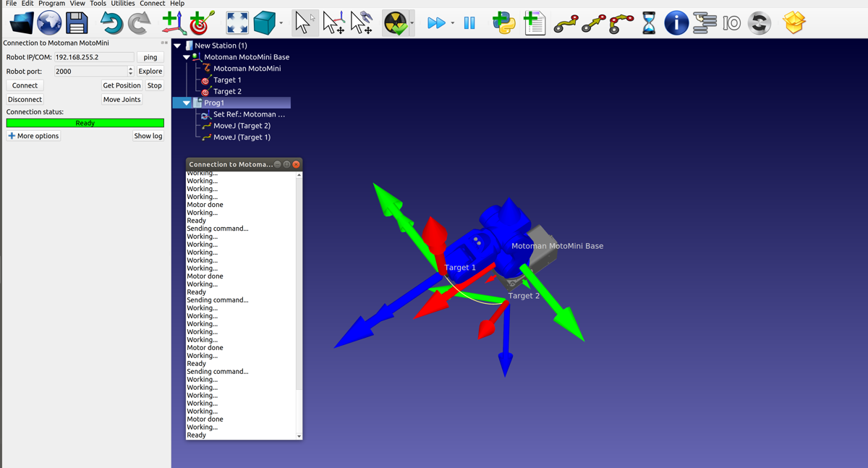This screenshot has height=468, width=868.
Task: Redo the last action
Action: coord(139,23)
